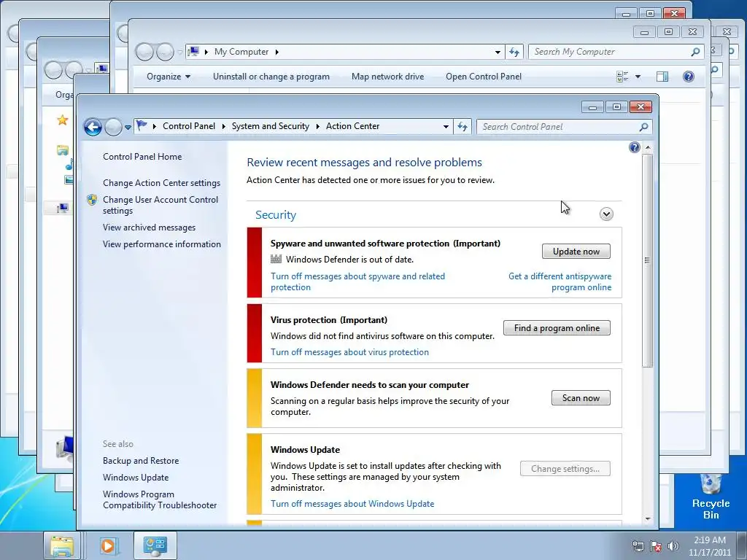Image resolution: width=747 pixels, height=560 pixels.
Task: Click the network tray icon
Action: click(x=638, y=546)
